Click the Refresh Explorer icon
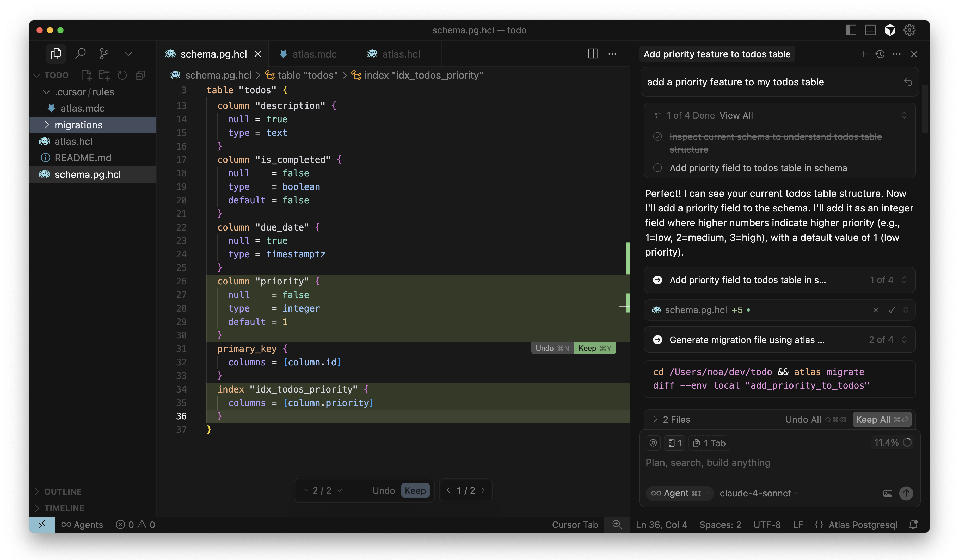The height and width of the screenshot is (560, 959). [x=122, y=75]
